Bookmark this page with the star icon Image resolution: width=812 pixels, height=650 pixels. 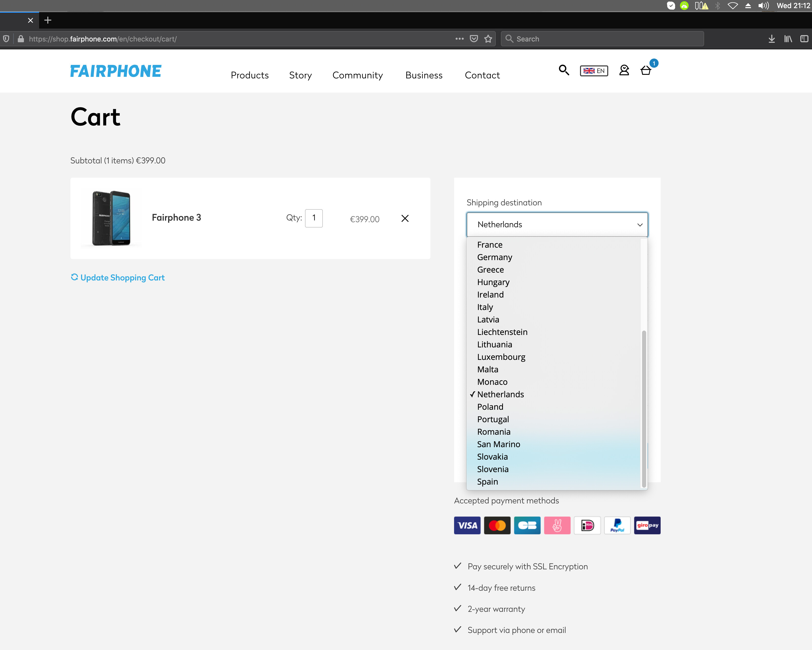click(x=488, y=39)
